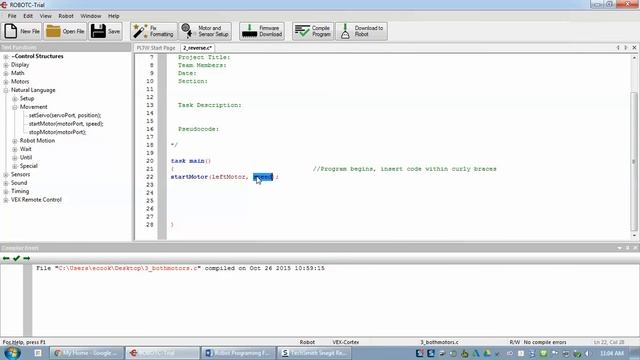
Task: Run Fix Formatting from the toolbar
Action: click(153, 31)
